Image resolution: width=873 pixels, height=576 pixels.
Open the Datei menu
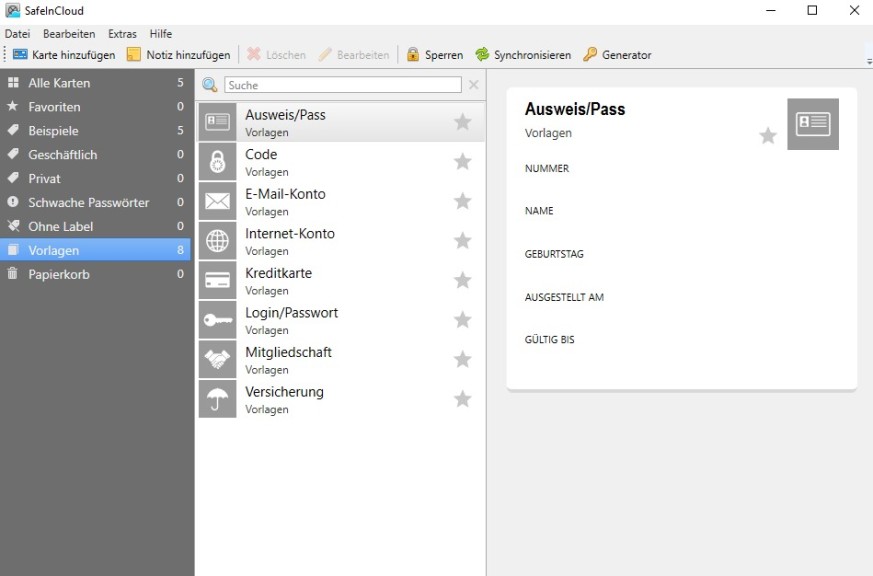(x=17, y=34)
